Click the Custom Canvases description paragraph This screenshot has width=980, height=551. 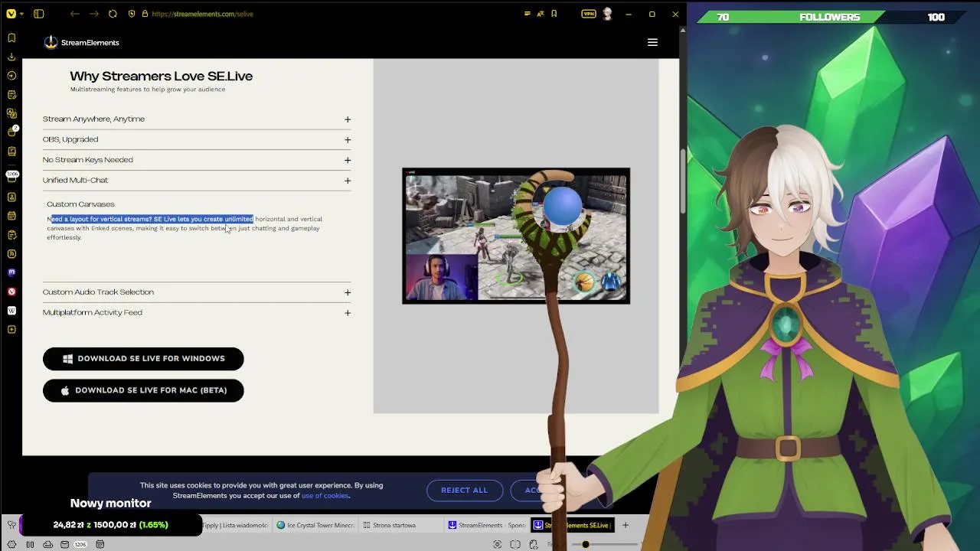pos(185,228)
